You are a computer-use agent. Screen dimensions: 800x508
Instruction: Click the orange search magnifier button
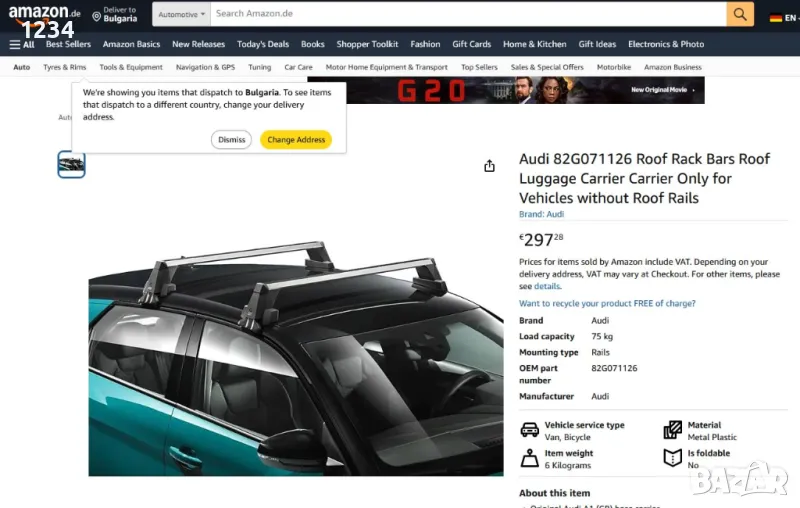(x=740, y=14)
